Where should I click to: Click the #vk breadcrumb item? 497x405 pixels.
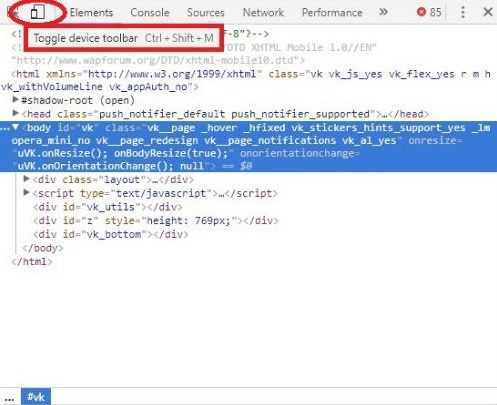(x=36, y=397)
